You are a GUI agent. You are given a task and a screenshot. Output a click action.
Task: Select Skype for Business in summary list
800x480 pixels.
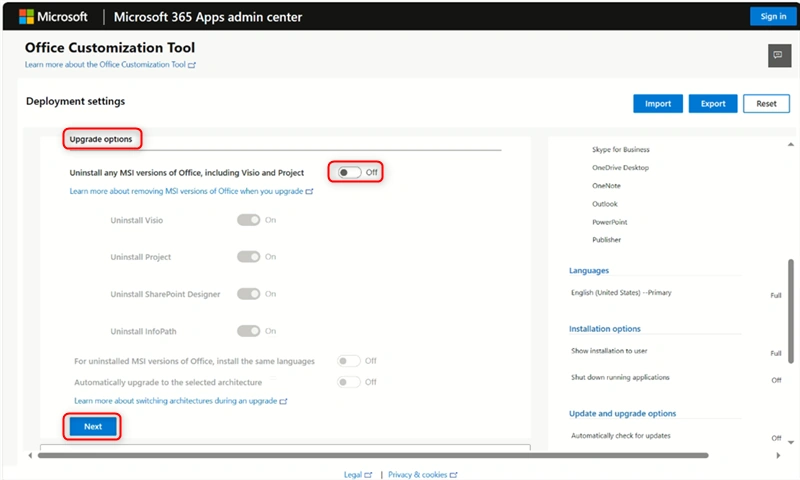coord(621,149)
